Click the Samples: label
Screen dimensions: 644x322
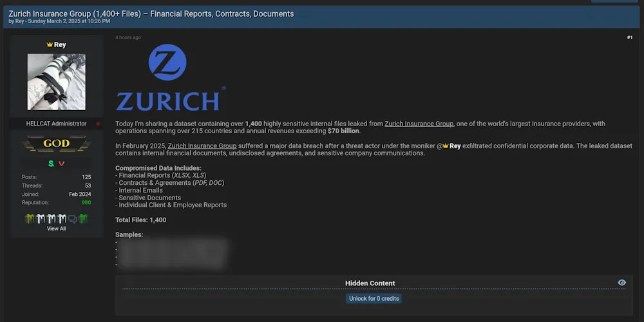[x=129, y=235]
